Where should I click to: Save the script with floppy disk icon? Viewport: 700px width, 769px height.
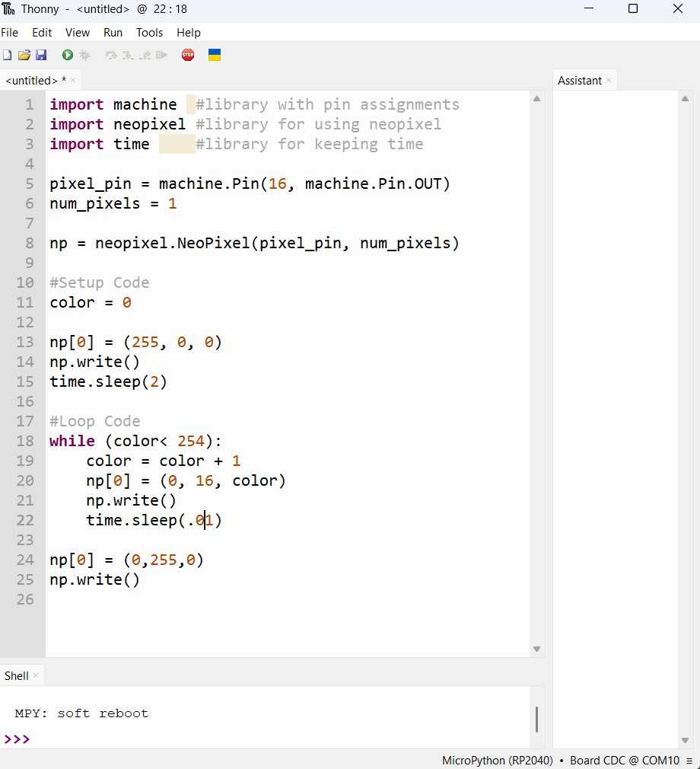click(41, 55)
